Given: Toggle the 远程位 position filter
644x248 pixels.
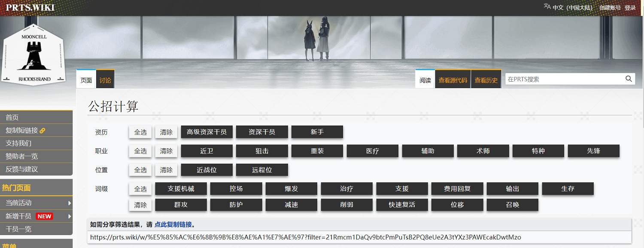Looking at the screenshot, I should click(262, 170).
